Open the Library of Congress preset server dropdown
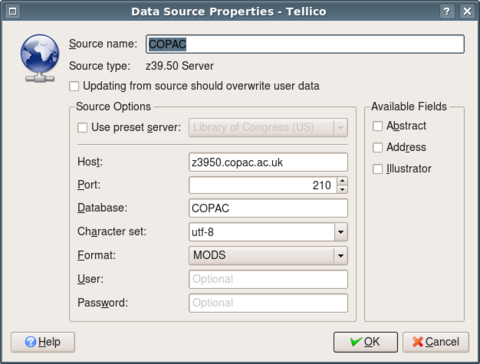Screen dimensions: 480x364 [x=268, y=128]
